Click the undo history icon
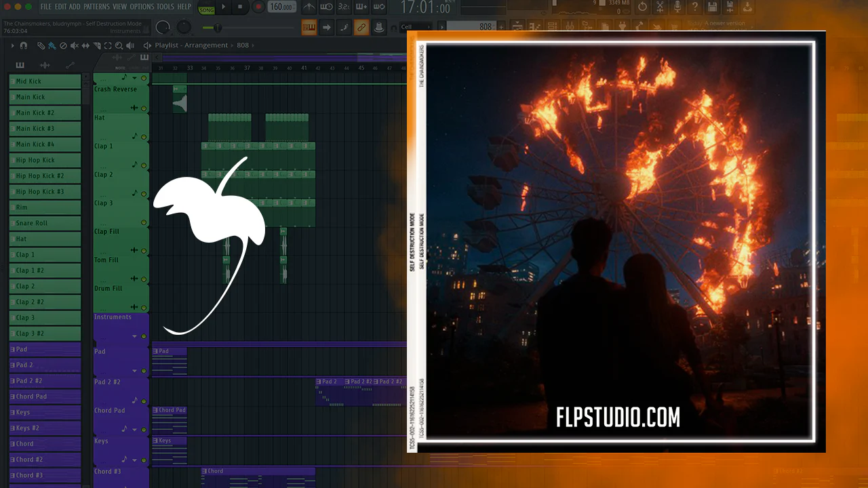Screen dimensions: 868x488 coord(642,7)
